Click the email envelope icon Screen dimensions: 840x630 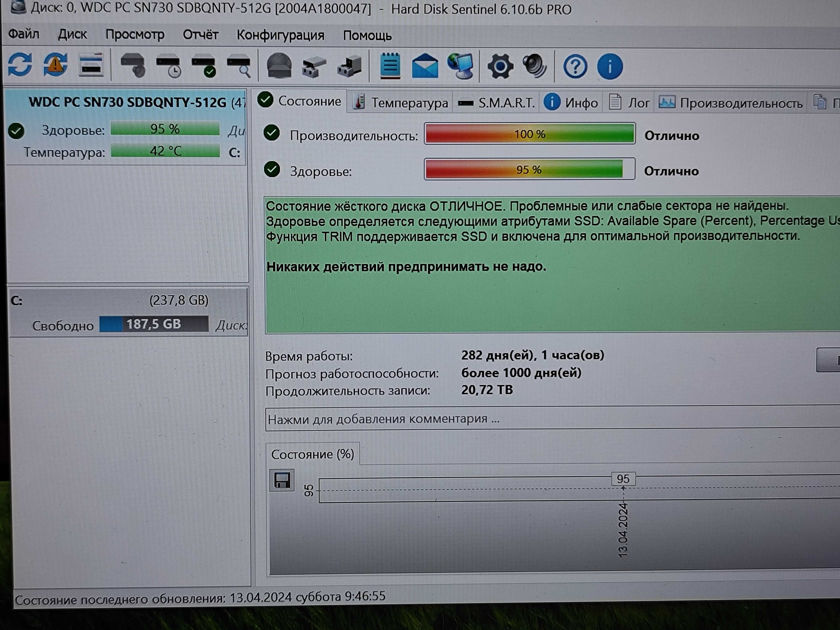425,66
